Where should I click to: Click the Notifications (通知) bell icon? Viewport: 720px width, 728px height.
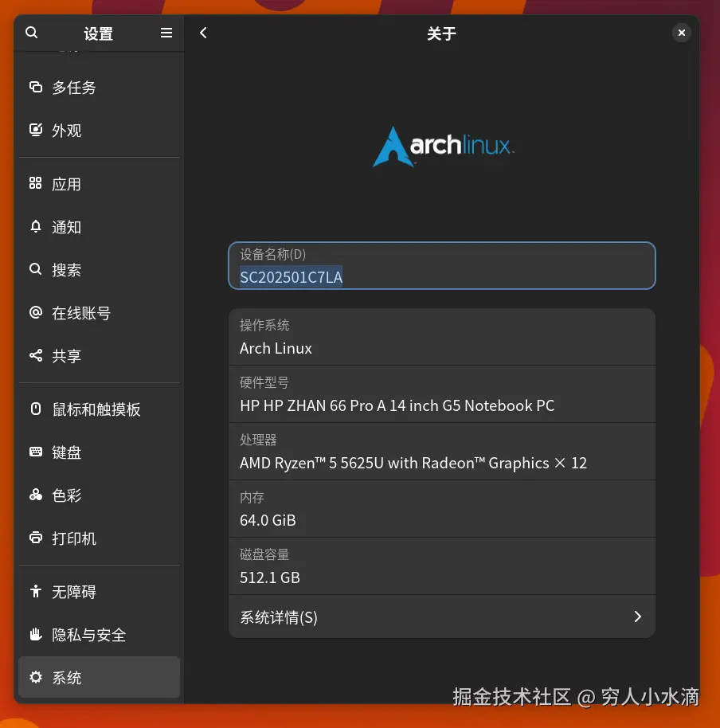[36, 226]
